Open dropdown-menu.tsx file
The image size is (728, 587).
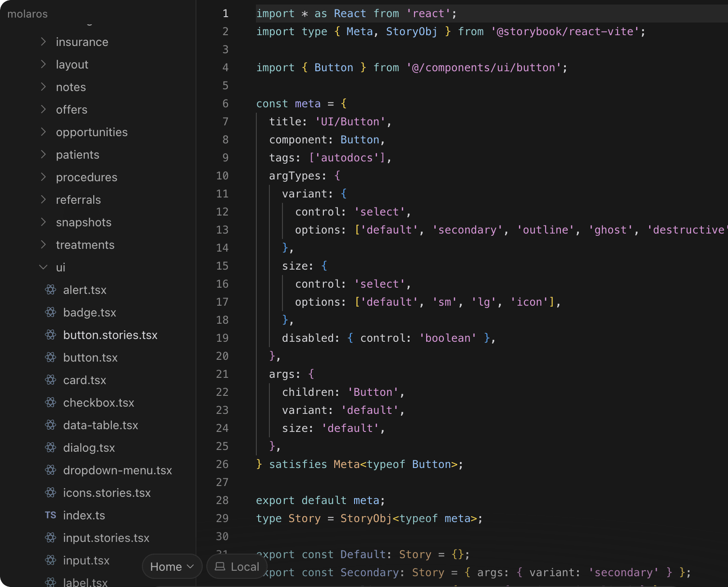tap(118, 470)
